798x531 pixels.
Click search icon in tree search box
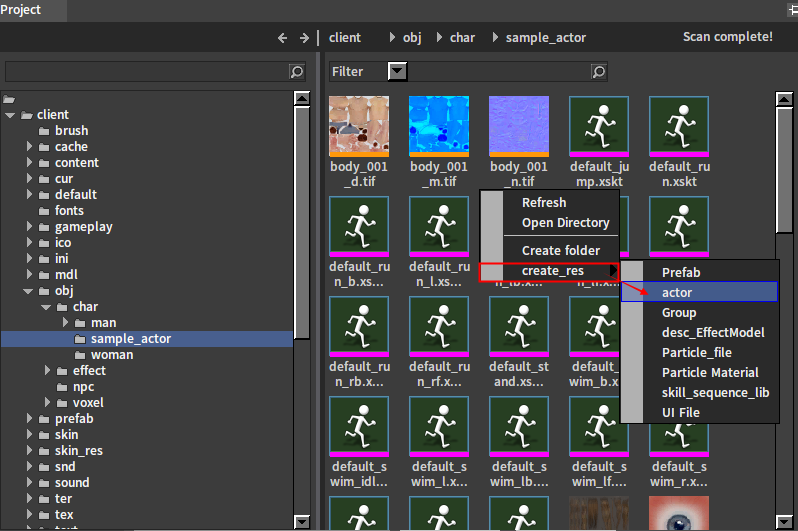(296, 72)
